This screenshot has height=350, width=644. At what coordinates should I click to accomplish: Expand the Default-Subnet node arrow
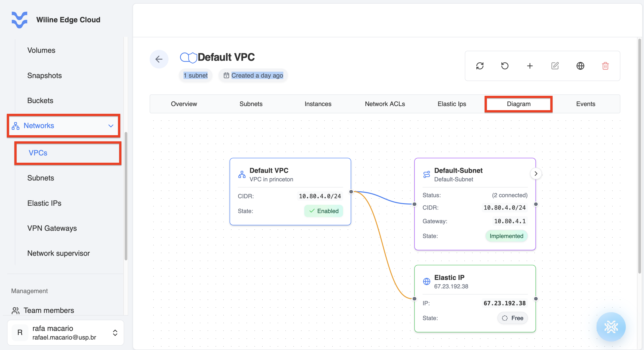pos(536,174)
